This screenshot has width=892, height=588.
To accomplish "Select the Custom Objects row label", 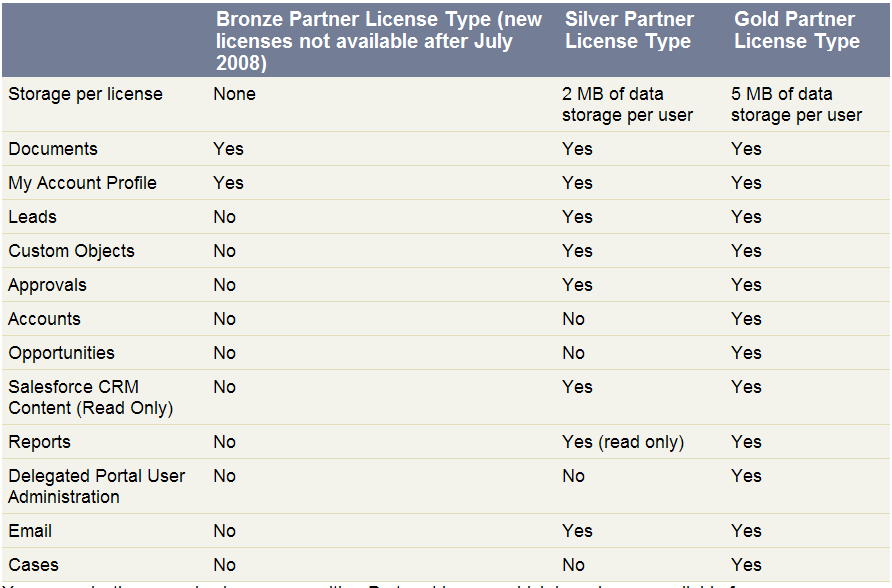I will pyautogui.click(x=71, y=251).
